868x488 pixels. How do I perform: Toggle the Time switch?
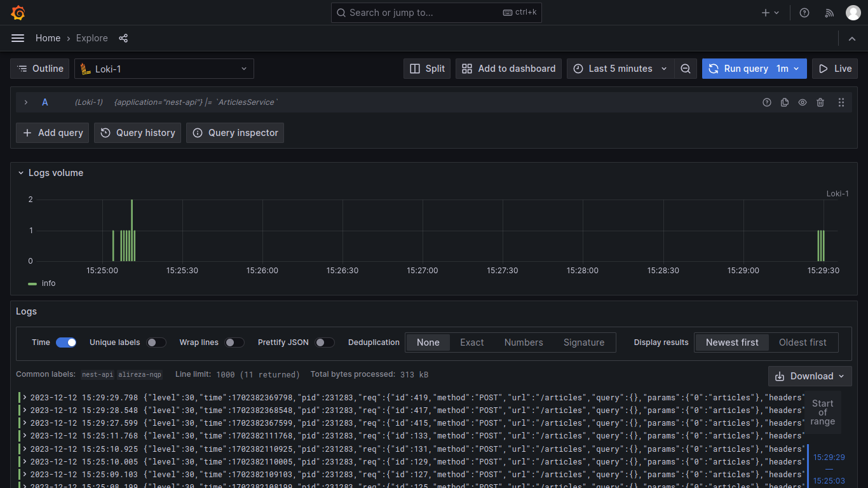66,342
